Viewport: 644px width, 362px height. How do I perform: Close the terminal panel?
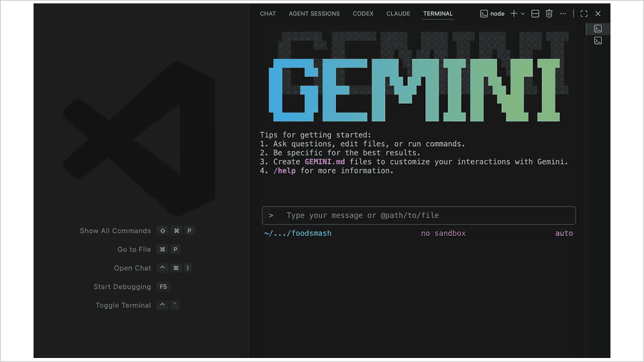(598, 13)
